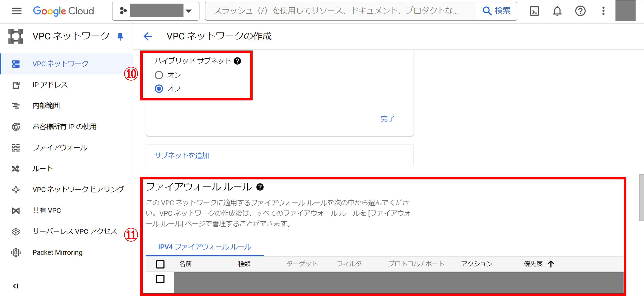Check the first firewall rule row checkbox
Image resolution: width=644 pixels, height=296 pixels.
click(160, 279)
